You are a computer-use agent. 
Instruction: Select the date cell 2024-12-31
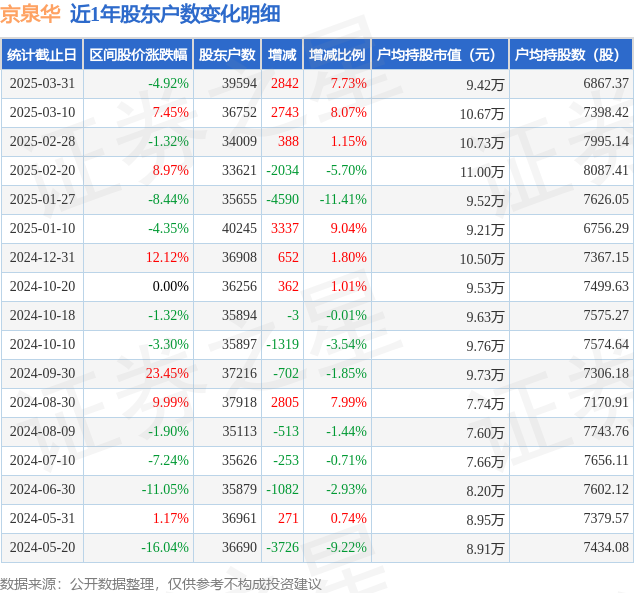[x=42, y=257]
